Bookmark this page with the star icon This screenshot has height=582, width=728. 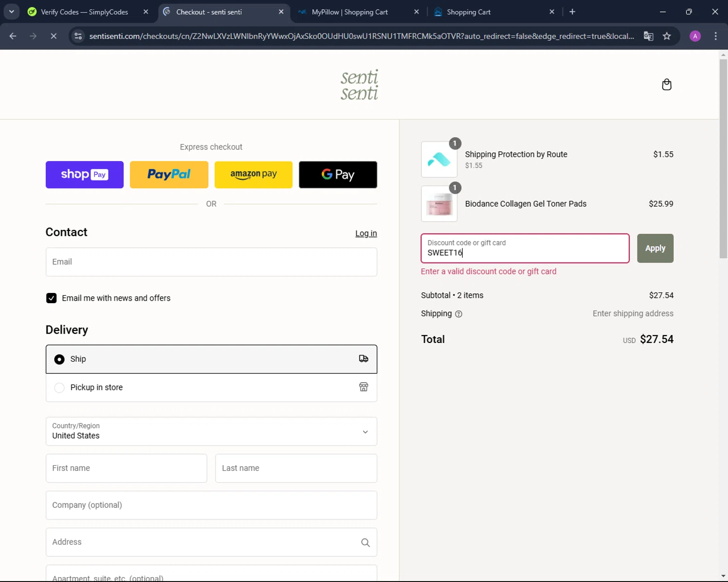tap(667, 36)
